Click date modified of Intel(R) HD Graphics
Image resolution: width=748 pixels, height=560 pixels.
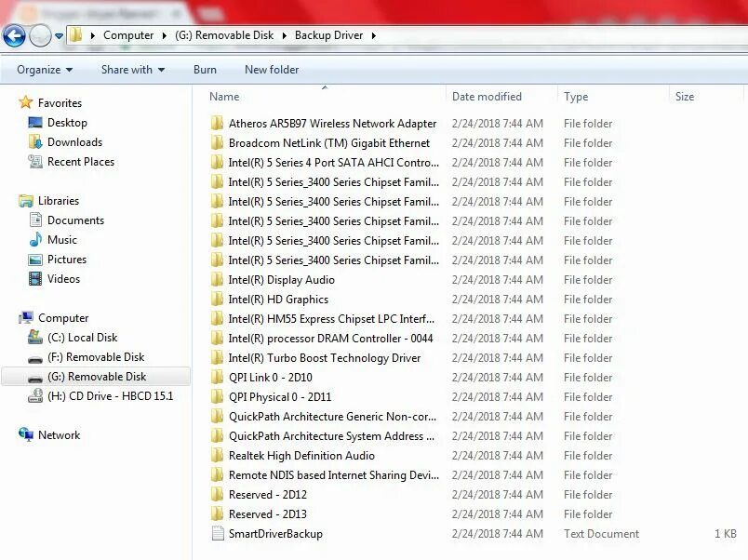tap(497, 300)
